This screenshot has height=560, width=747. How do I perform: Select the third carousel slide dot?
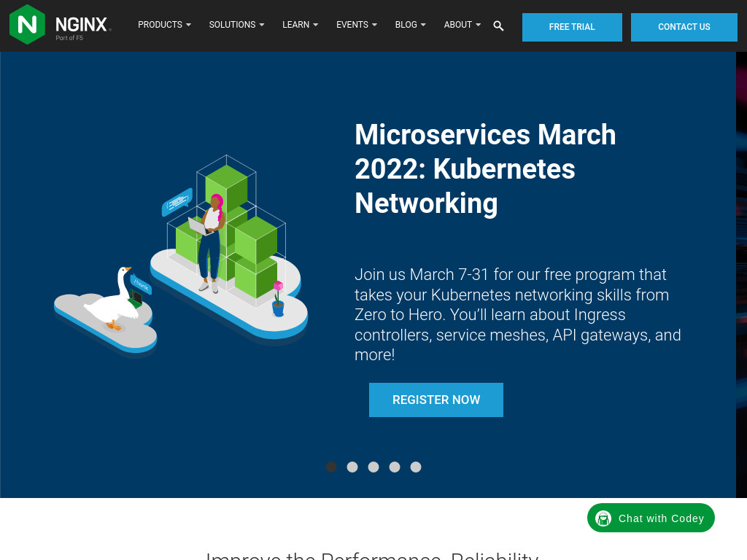tap(373, 467)
